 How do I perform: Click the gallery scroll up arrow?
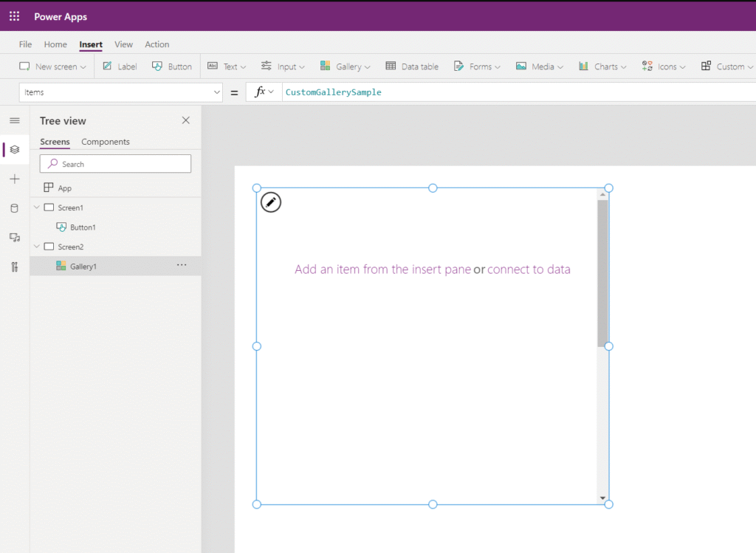tap(602, 194)
